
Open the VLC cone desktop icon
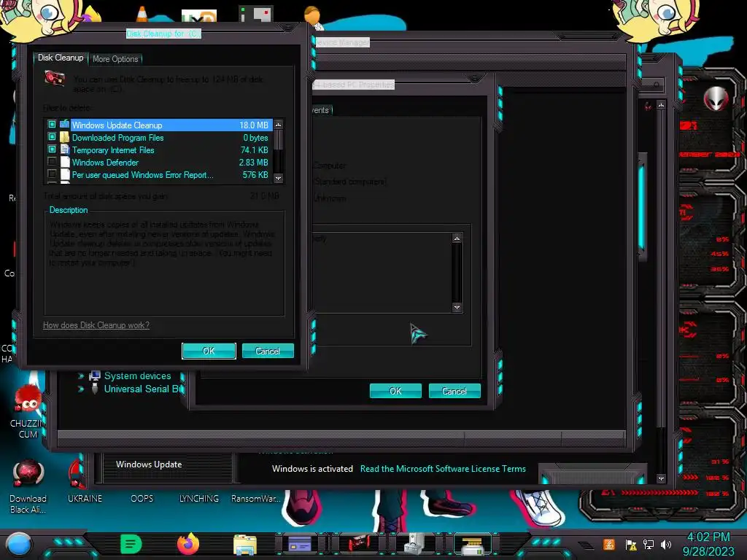pos(142,15)
